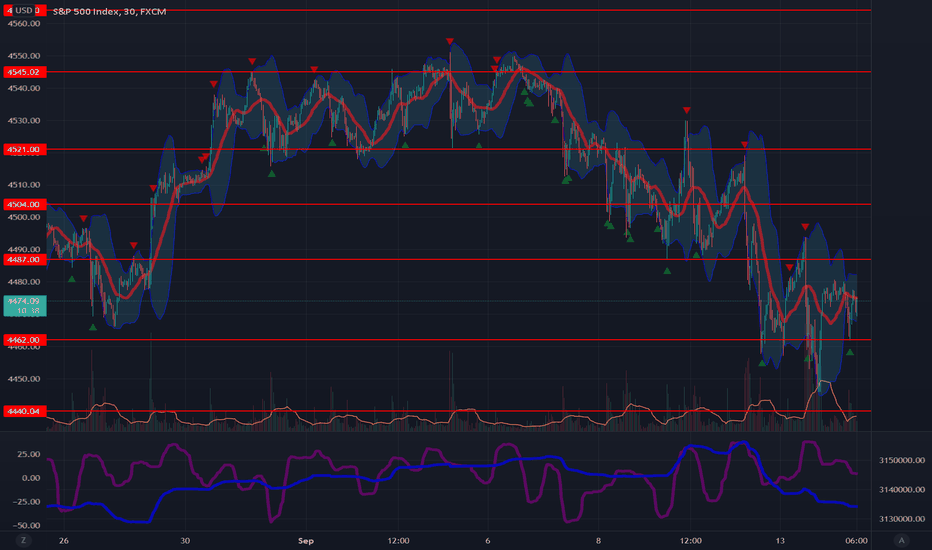Click the 3150000.00 right scale value
Image resolution: width=932 pixels, height=550 pixels.
[902, 460]
